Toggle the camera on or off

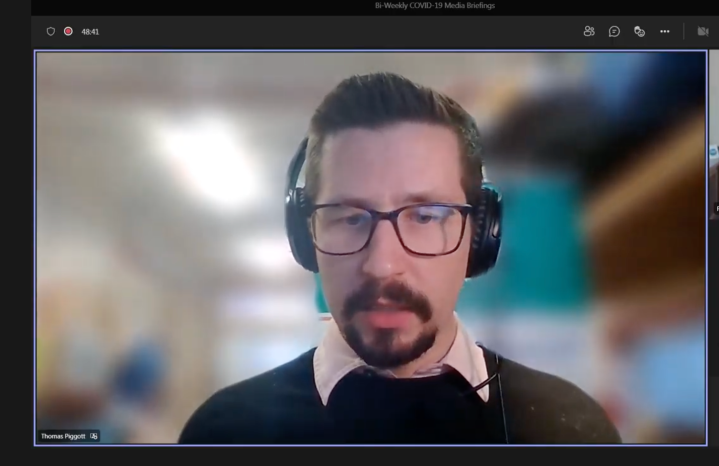703,31
